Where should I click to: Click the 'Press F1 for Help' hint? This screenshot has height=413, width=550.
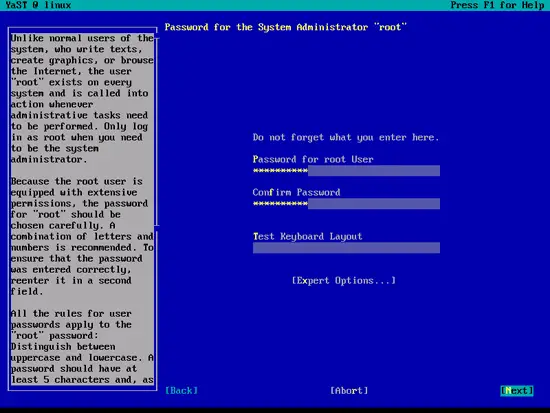[x=497, y=5]
